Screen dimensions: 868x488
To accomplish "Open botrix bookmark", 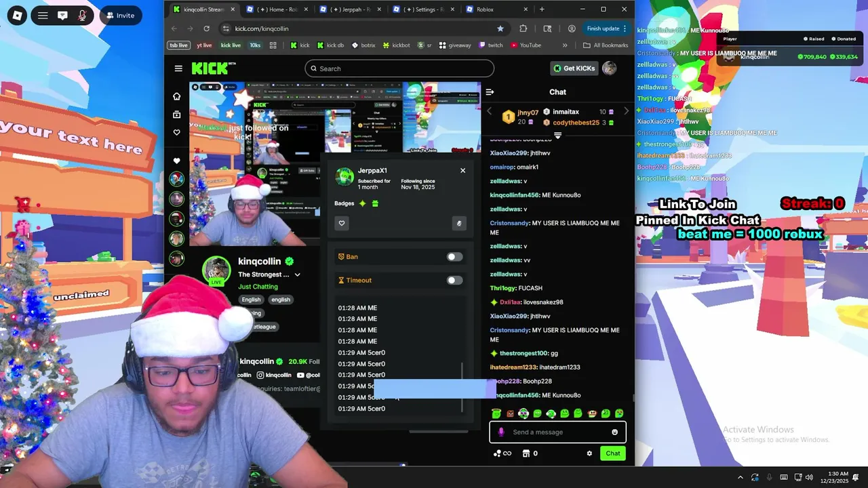I will [x=363, y=45].
